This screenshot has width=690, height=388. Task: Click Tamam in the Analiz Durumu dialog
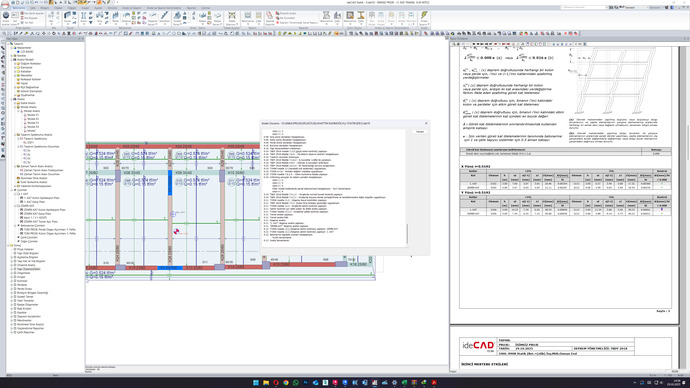[x=420, y=132]
